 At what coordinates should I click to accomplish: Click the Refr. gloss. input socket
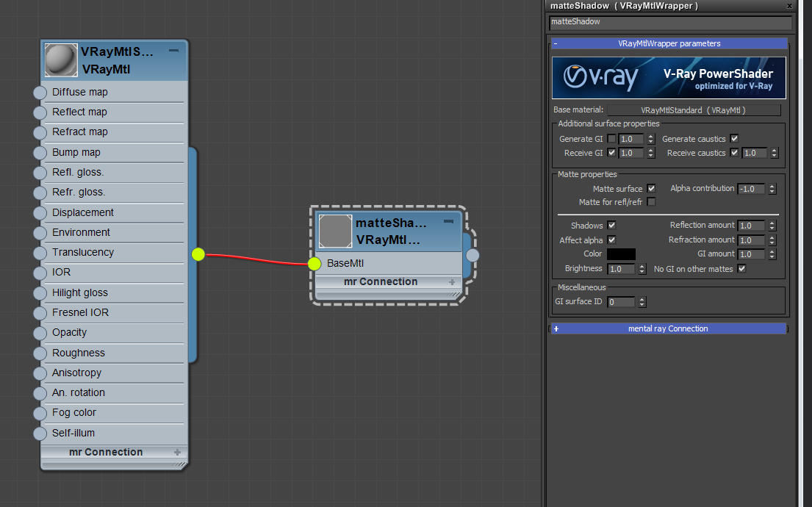pyautogui.click(x=40, y=193)
